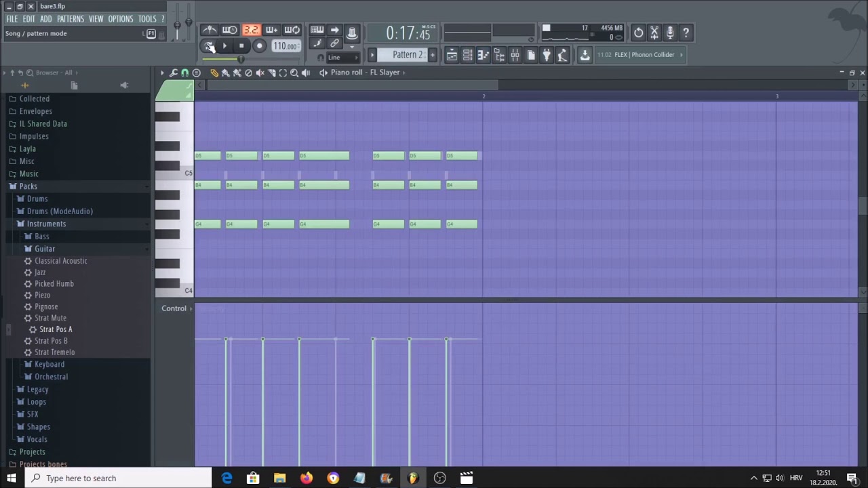Select the Strat Pos A preset
The image size is (868, 488).
(56, 329)
